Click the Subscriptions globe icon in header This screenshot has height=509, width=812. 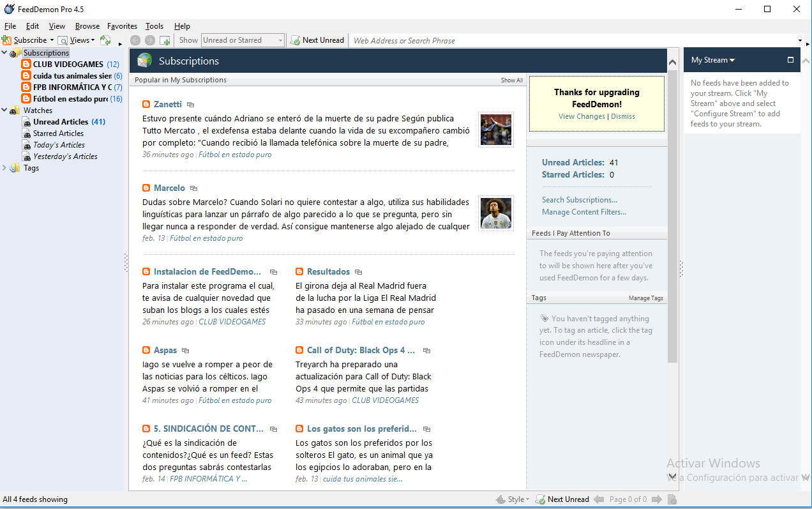145,61
